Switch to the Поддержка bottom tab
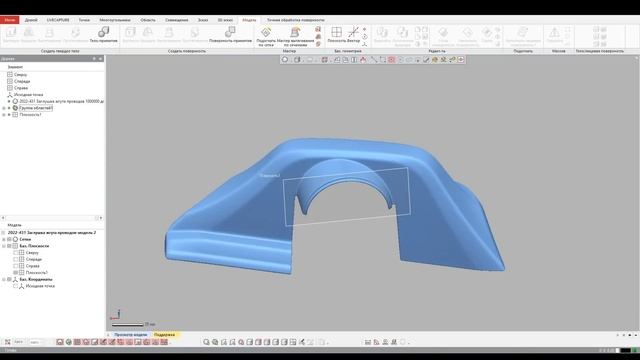Viewport: 640px width, 360px height. point(164,335)
